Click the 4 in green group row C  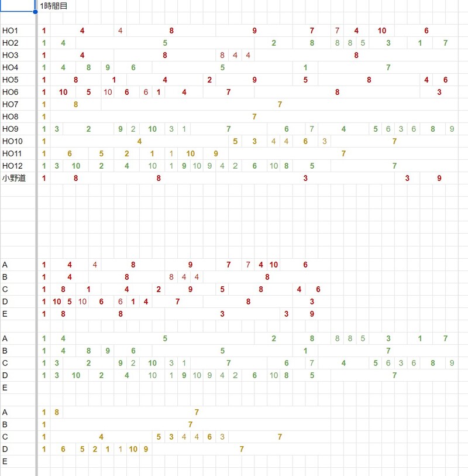343,363
